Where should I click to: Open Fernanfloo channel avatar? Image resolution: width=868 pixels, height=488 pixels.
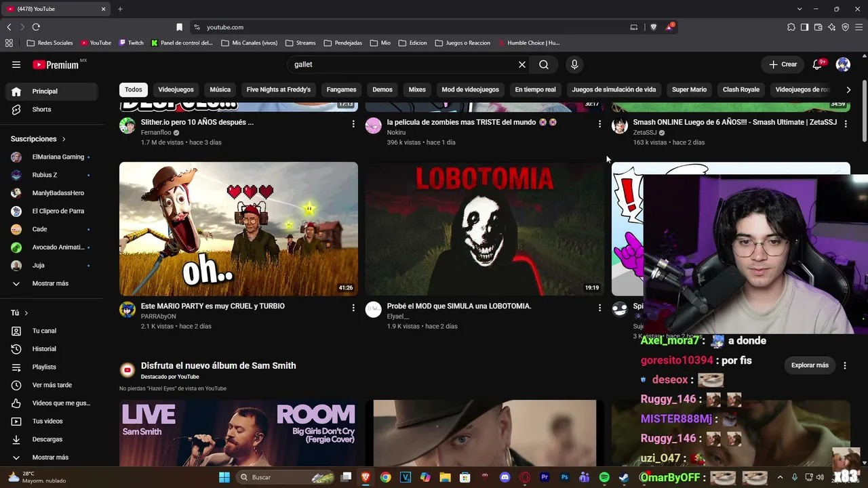coord(127,125)
